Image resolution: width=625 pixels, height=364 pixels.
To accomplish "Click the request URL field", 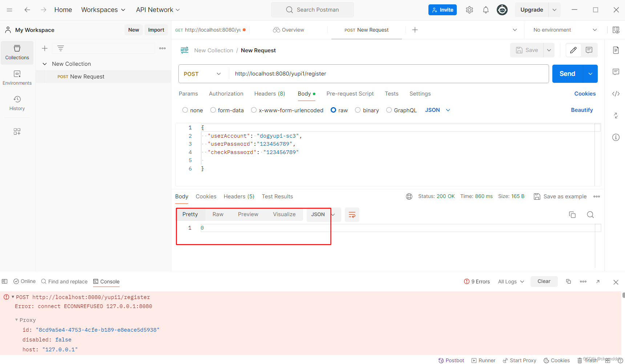I will (x=388, y=74).
